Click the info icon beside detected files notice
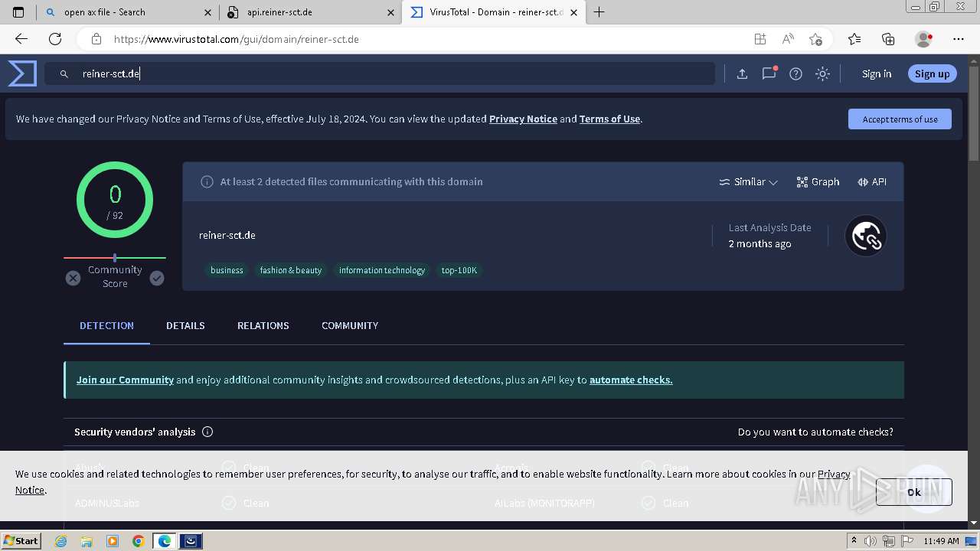The height and width of the screenshot is (551, 980). 207,182
